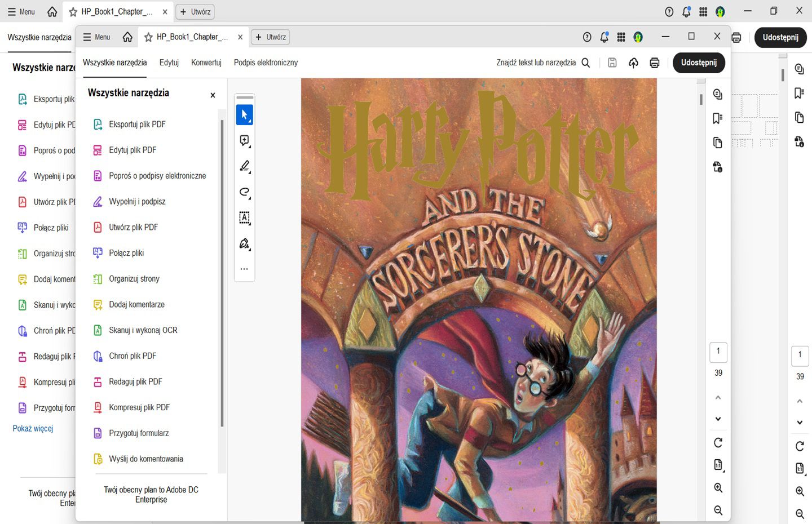Click Udostępnij button in background window
The height and width of the screenshot is (524, 812).
click(x=780, y=37)
